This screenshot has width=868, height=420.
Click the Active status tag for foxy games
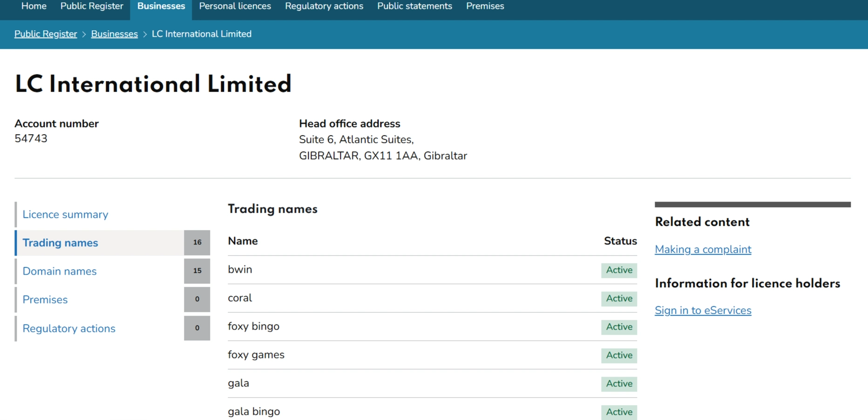point(619,356)
